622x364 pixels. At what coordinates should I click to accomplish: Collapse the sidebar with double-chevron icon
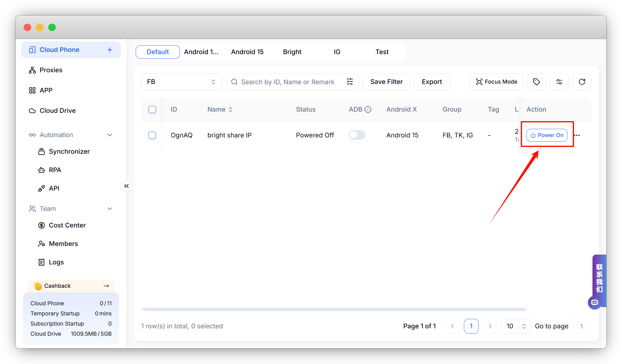pyautogui.click(x=126, y=186)
